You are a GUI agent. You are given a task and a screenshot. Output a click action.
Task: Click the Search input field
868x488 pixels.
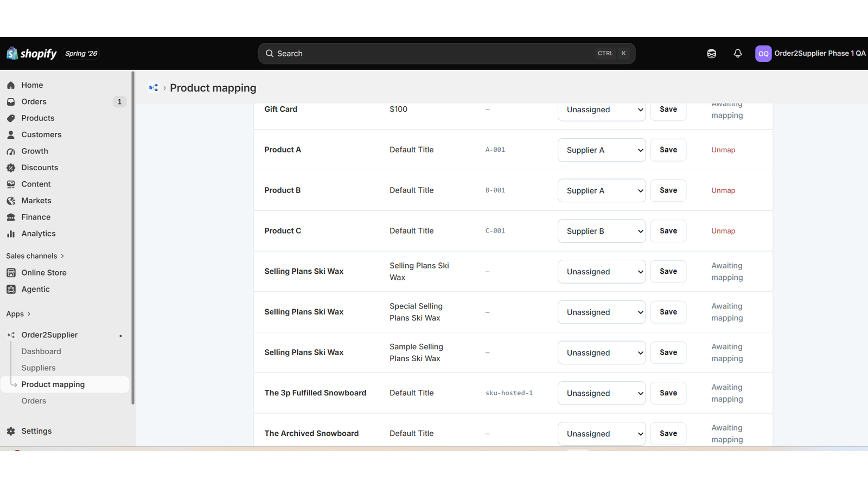coord(446,54)
